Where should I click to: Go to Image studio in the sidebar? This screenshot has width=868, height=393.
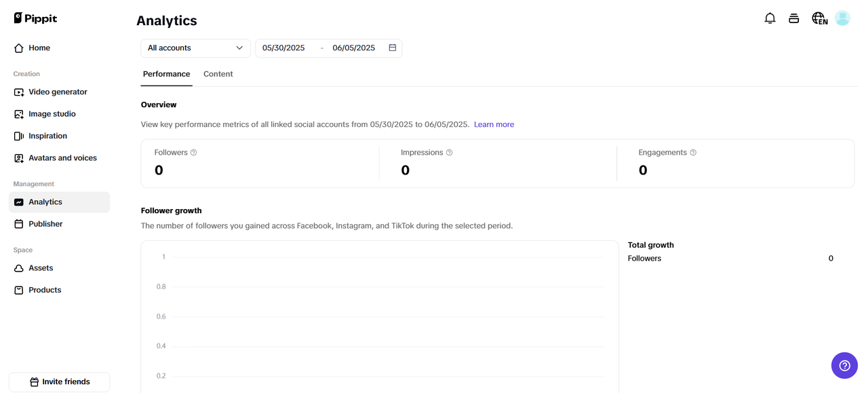tap(52, 114)
